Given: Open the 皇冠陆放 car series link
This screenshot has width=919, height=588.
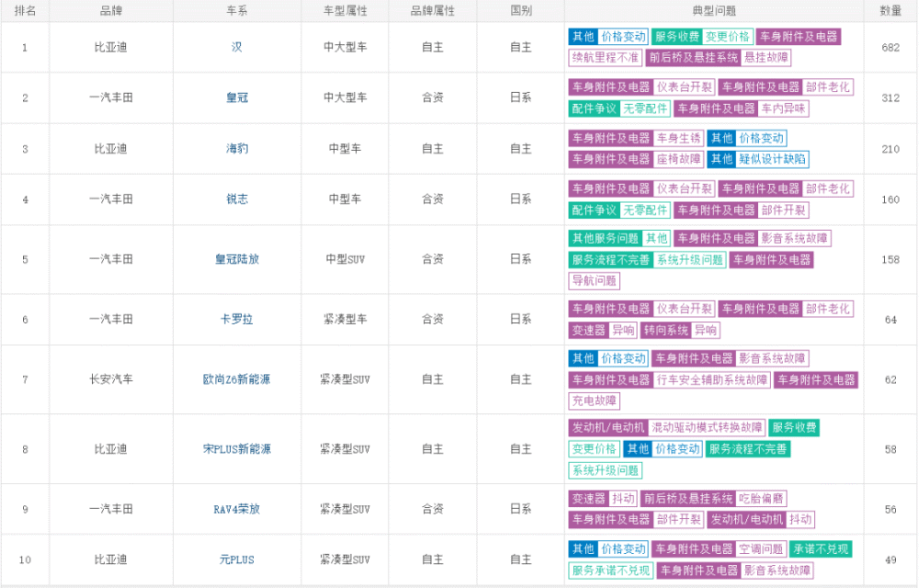Looking at the screenshot, I should point(237,259).
